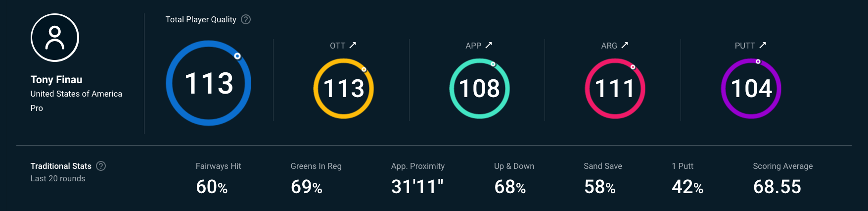Click the Sand Save 58% stat
The height and width of the screenshot is (211, 868).
click(x=599, y=187)
